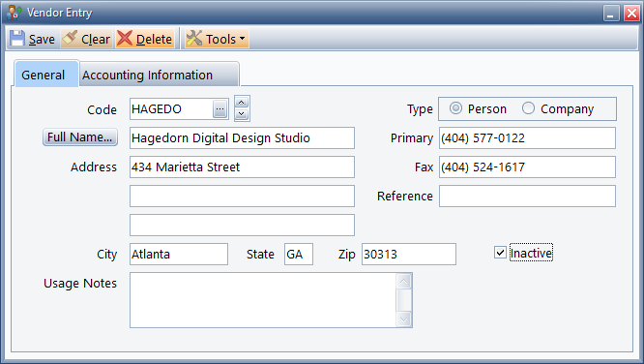Click the Zip code field

click(x=409, y=254)
